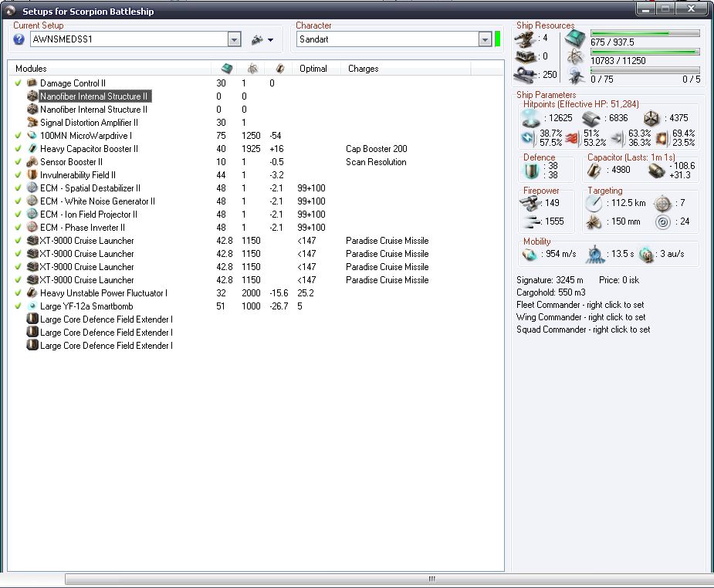Click the Signature: 3245 m text

pyautogui.click(x=550, y=280)
